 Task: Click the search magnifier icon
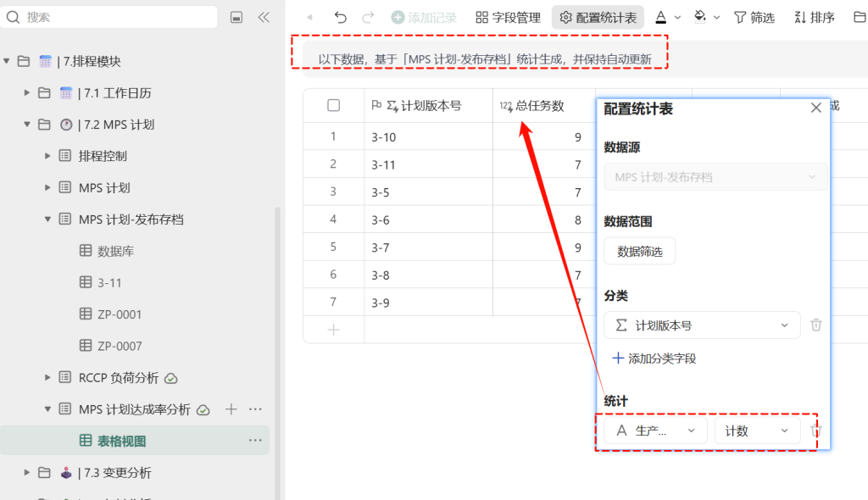click(x=13, y=18)
